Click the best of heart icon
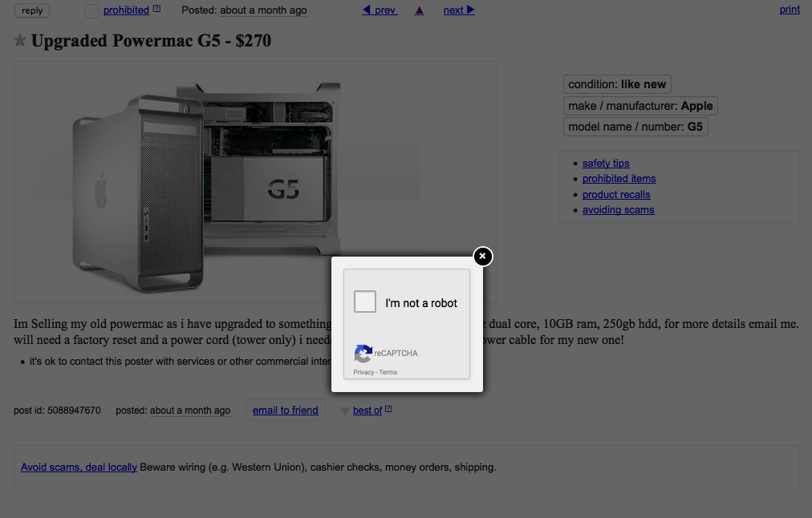The width and height of the screenshot is (812, 518). coord(345,411)
